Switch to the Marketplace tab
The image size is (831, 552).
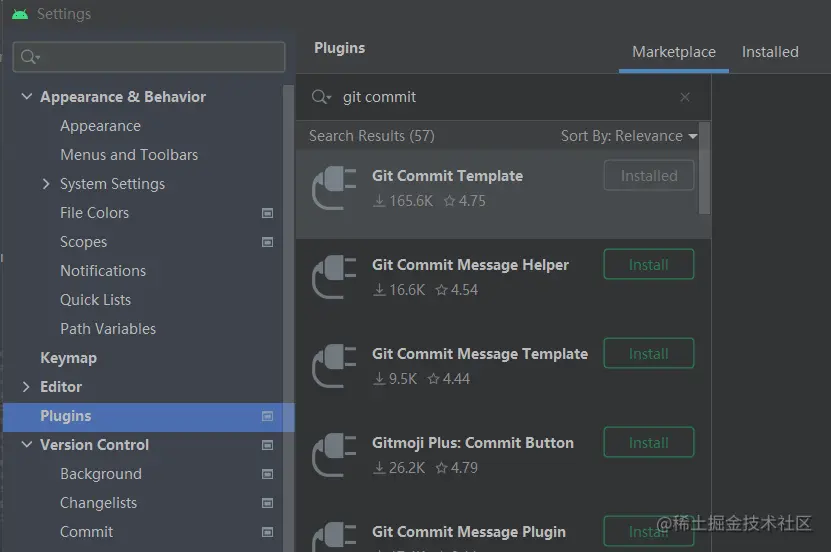click(x=674, y=52)
